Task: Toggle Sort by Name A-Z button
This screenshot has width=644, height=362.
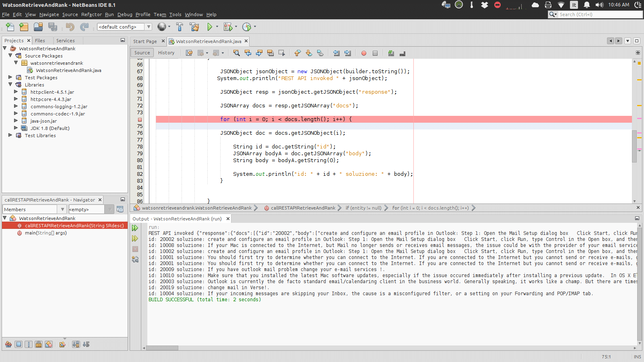Action: pos(76,344)
